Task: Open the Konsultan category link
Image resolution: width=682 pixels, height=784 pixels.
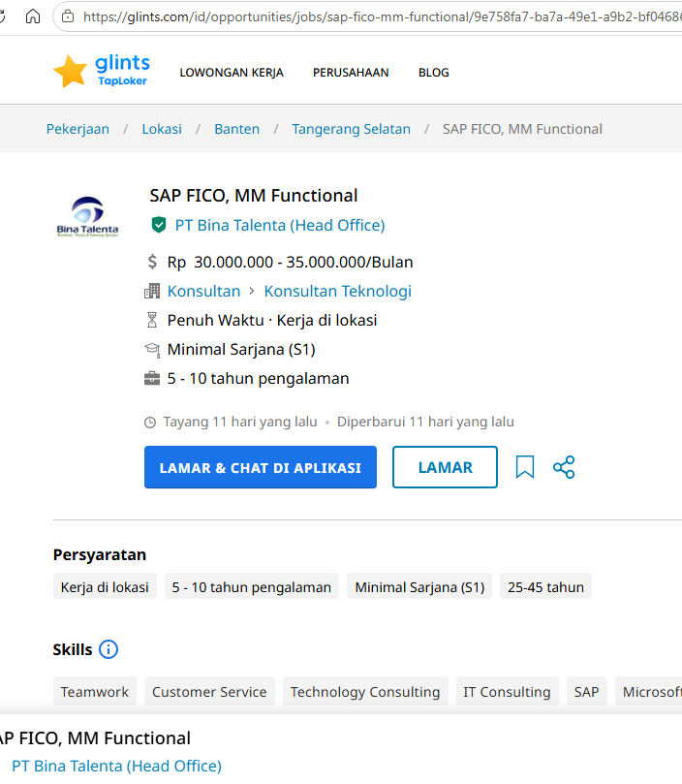Action: click(x=203, y=291)
